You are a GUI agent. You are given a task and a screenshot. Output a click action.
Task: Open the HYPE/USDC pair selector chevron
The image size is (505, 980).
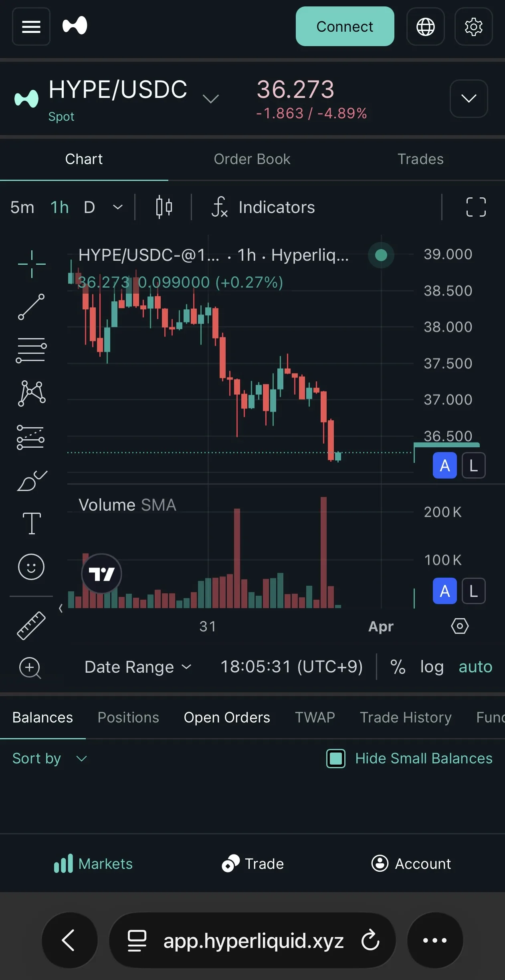210,98
